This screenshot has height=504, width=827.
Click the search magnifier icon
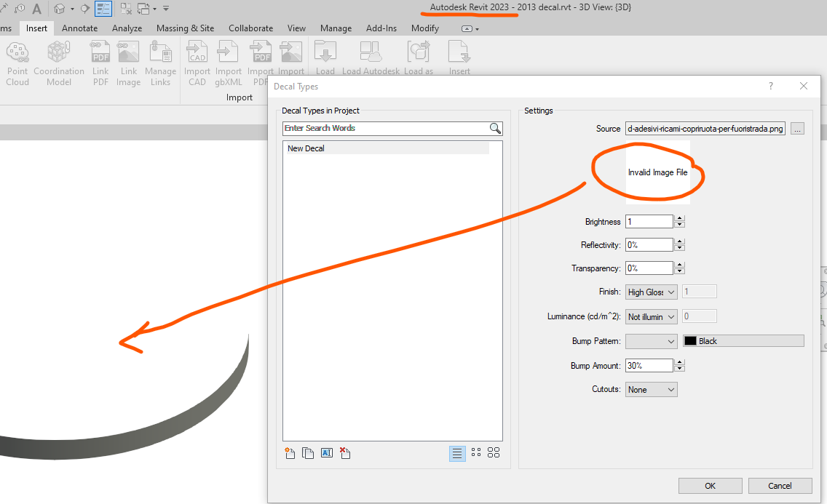point(495,128)
